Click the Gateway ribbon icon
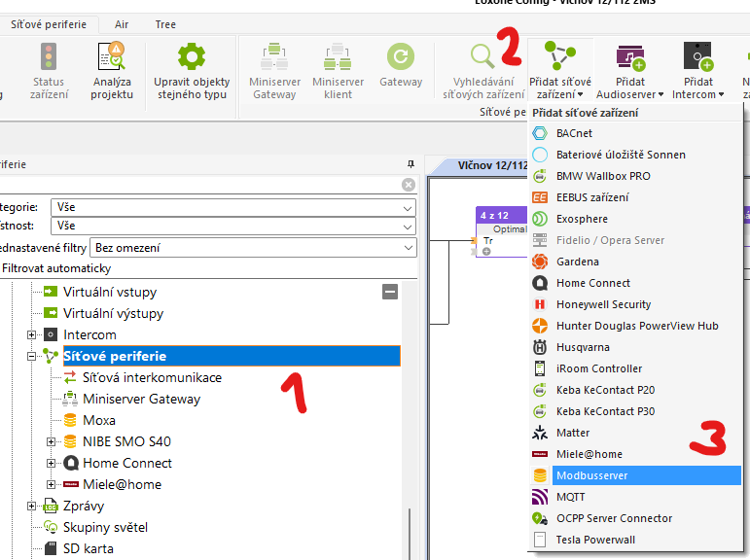This screenshot has width=750, height=560. tap(401, 56)
